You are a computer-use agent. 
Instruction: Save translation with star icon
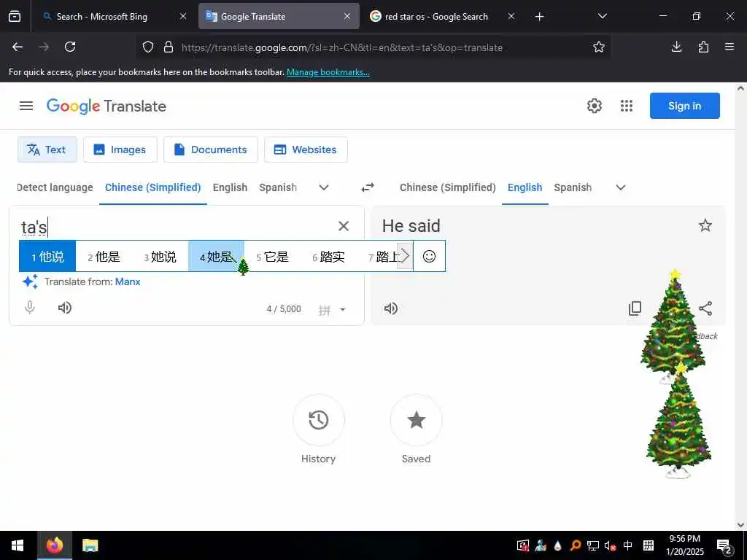[x=705, y=225]
